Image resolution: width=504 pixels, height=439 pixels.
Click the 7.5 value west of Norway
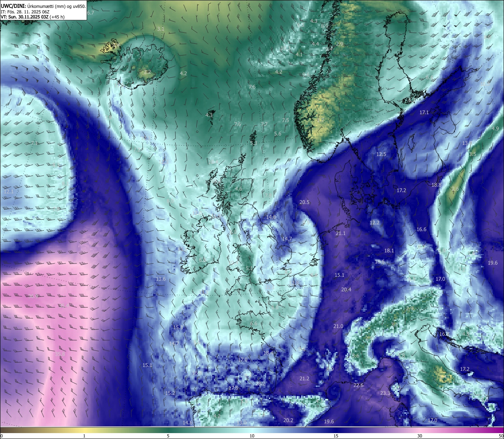285,120
